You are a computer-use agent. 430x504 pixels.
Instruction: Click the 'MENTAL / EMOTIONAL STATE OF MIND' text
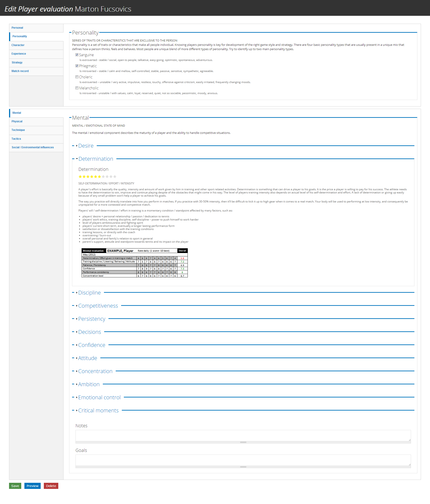(x=98, y=126)
